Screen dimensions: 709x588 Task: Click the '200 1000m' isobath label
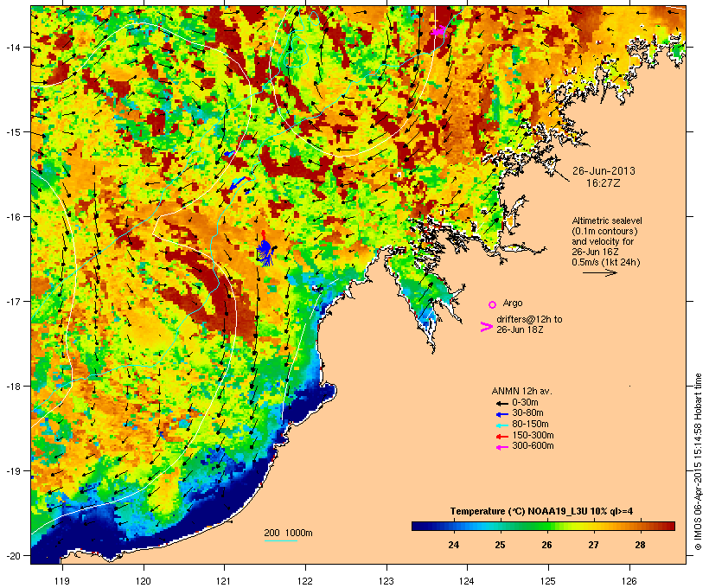coord(288,533)
